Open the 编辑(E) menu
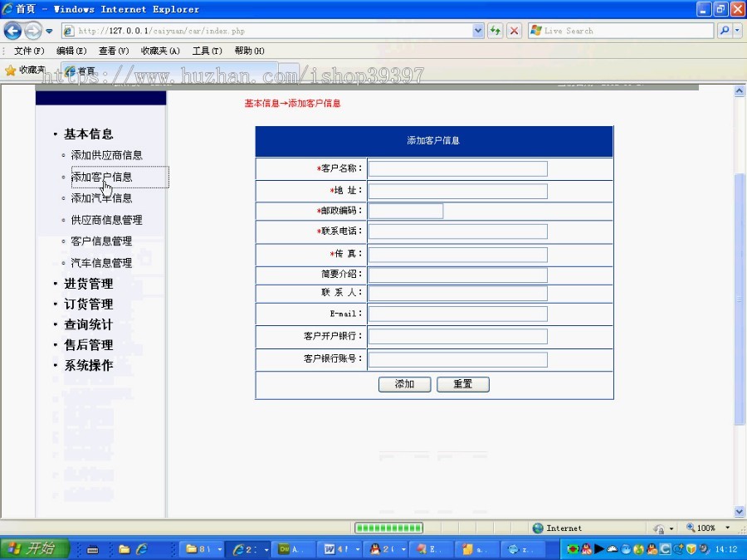This screenshot has width=747, height=560. click(71, 51)
